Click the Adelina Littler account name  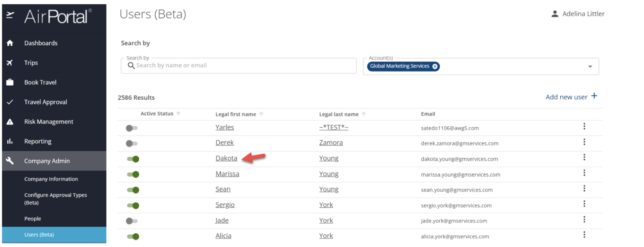pos(583,14)
